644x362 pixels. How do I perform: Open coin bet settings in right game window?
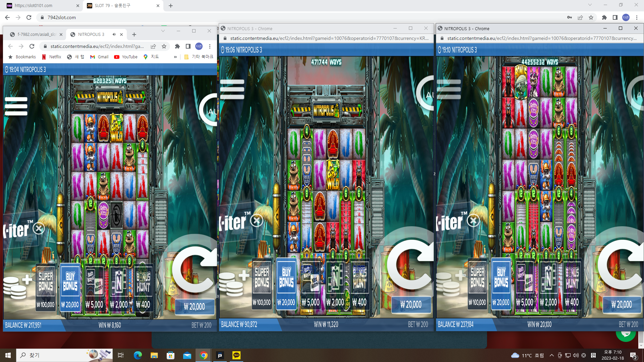click(x=451, y=283)
